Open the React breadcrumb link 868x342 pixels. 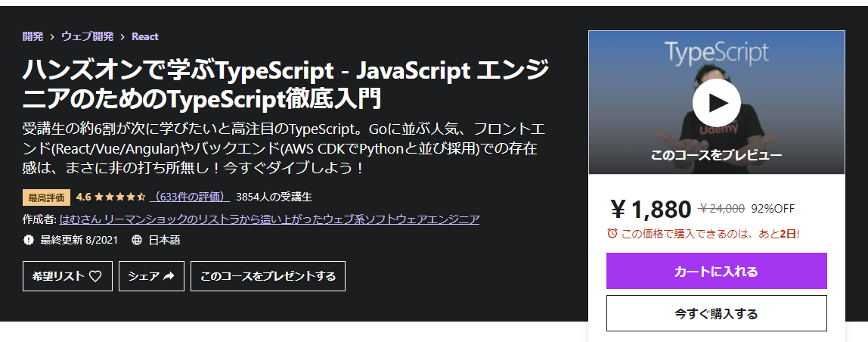pyautogui.click(x=145, y=36)
